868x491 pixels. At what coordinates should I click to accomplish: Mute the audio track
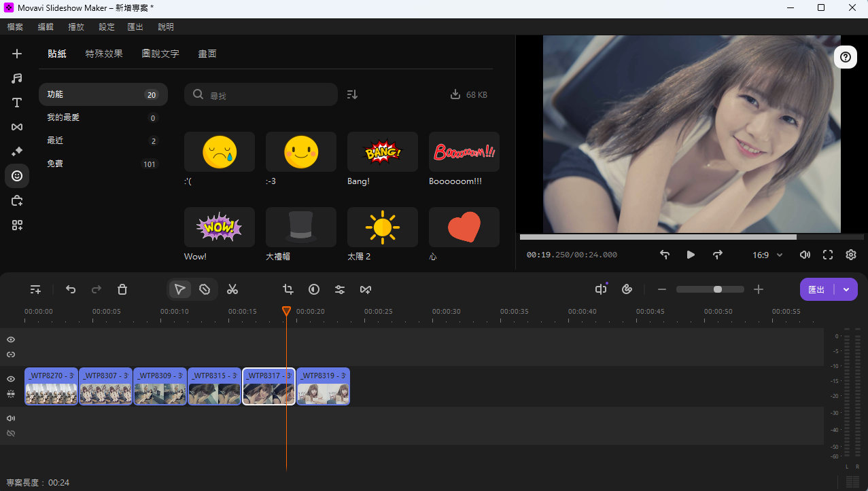pyautogui.click(x=11, y=418)
